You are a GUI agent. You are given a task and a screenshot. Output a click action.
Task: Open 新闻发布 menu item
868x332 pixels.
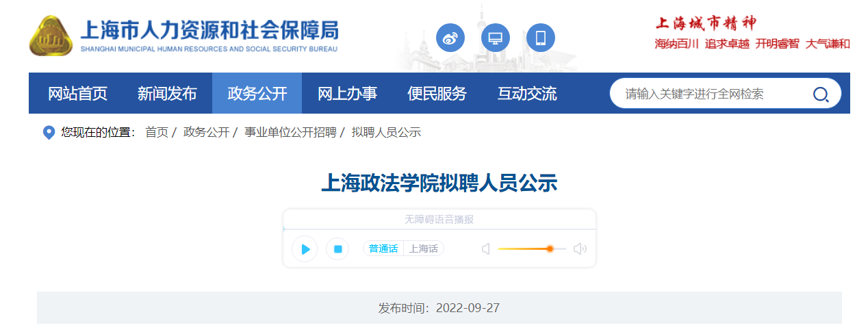point(167,94)
